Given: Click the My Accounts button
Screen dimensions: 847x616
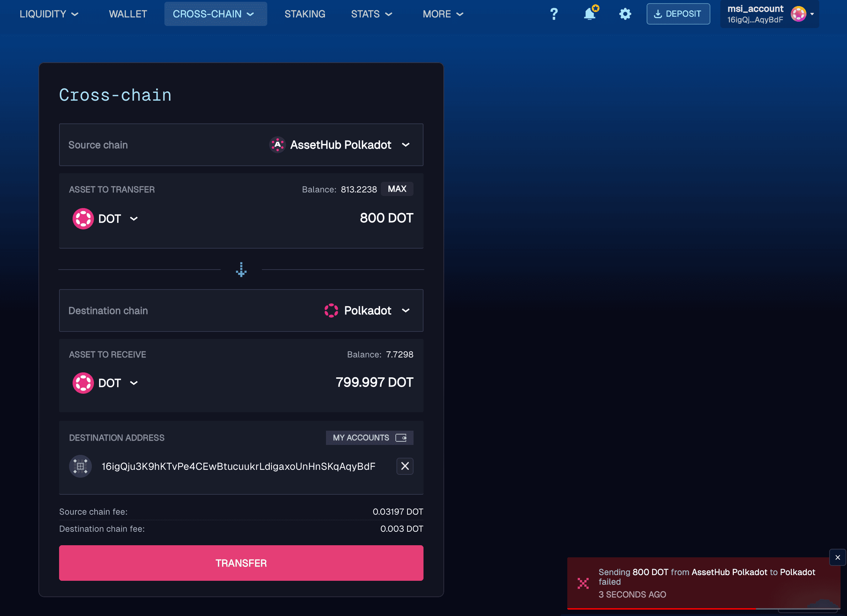Looking at the screenshot, I should 369,437.
